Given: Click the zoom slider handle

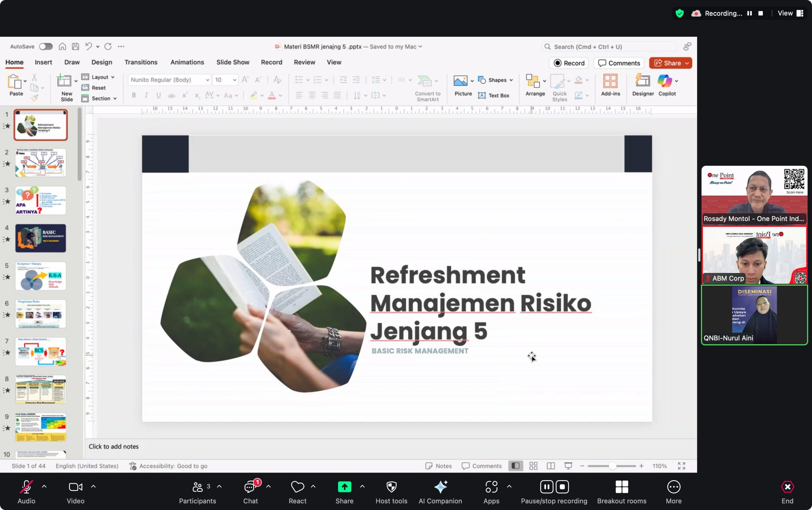Looking at the screenshot, I should [612, 466].
